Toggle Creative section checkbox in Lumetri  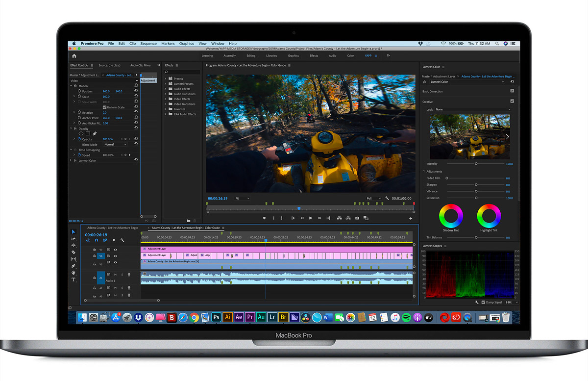[512, 102]
